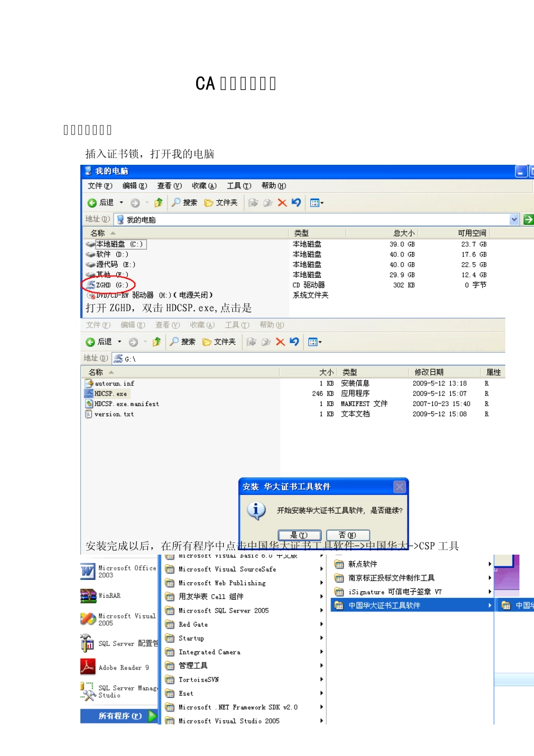
Task: Expand 新点软件 program submenu
Action: (490, 564)
